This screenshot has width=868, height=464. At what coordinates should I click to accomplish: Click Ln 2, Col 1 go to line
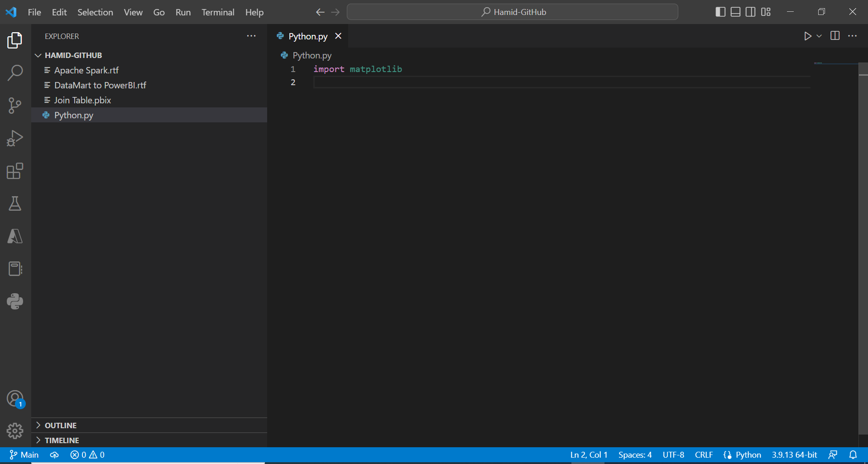(x=589, y=455)
